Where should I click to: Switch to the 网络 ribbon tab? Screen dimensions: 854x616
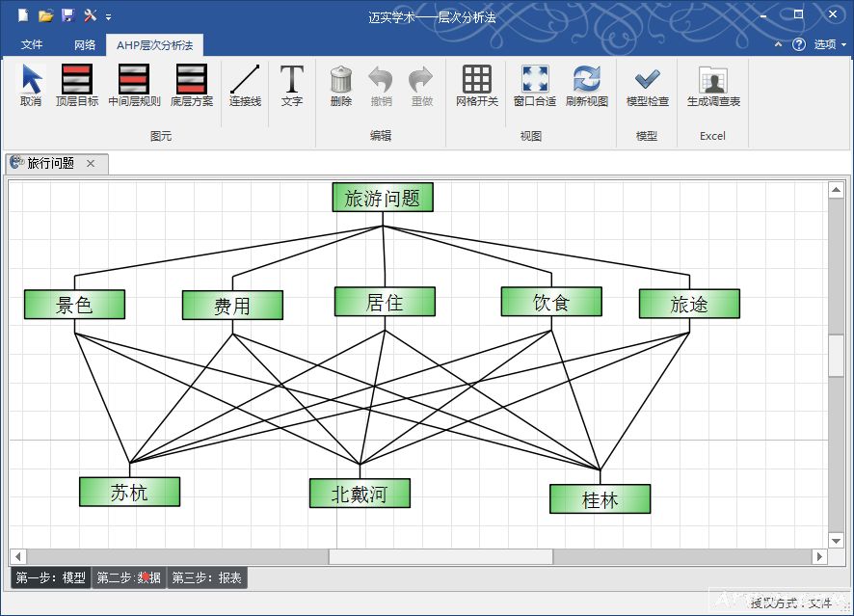point(85,44)
